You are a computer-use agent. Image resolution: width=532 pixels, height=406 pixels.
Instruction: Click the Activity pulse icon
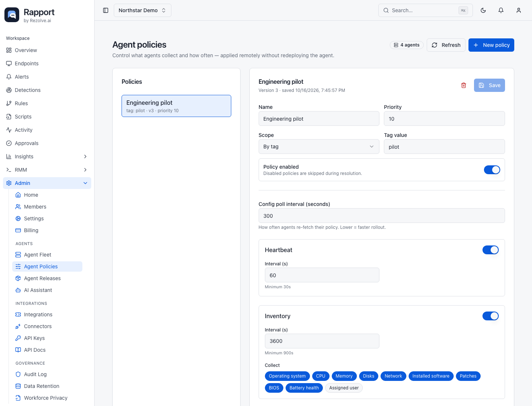click(x=9, y=130)
